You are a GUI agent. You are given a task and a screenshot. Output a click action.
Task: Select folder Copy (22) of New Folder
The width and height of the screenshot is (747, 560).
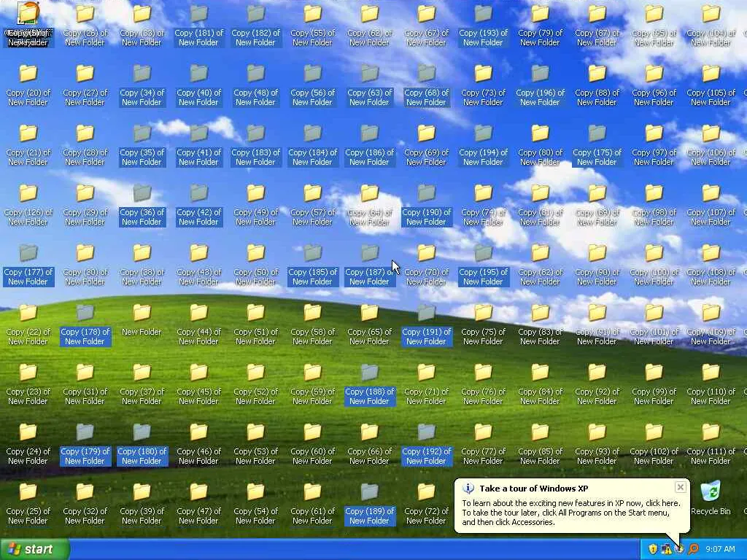click(28, 324)
